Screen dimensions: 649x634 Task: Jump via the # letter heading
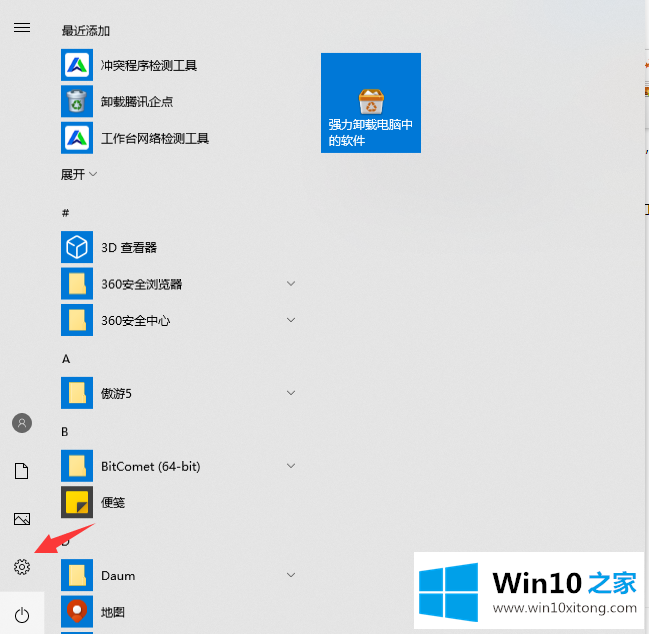(x=65, y=213)
